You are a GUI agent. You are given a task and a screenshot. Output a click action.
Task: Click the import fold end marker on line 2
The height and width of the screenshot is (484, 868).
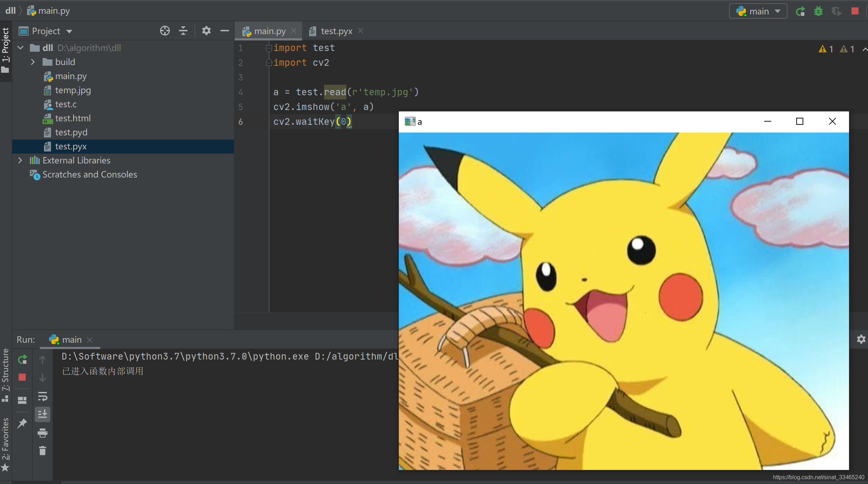click(x=269, y=63)
